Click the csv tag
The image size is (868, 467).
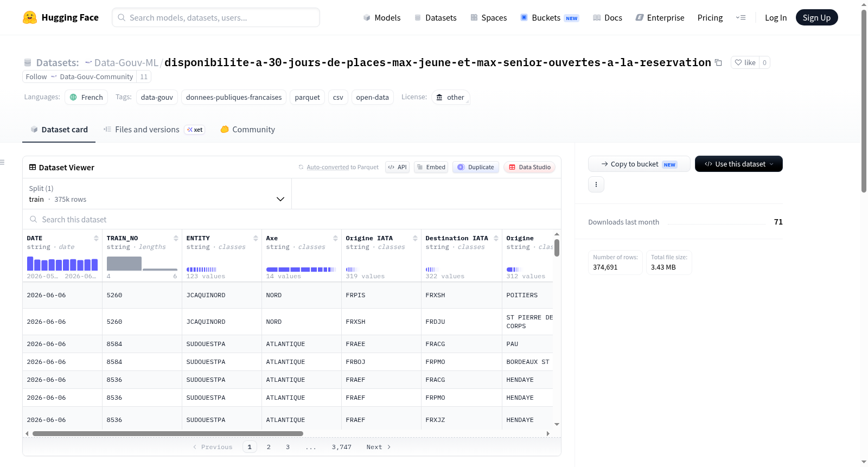338,97
